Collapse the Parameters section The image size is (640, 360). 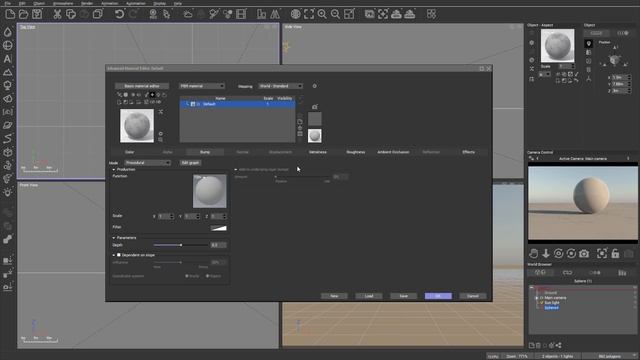[114, 238]
